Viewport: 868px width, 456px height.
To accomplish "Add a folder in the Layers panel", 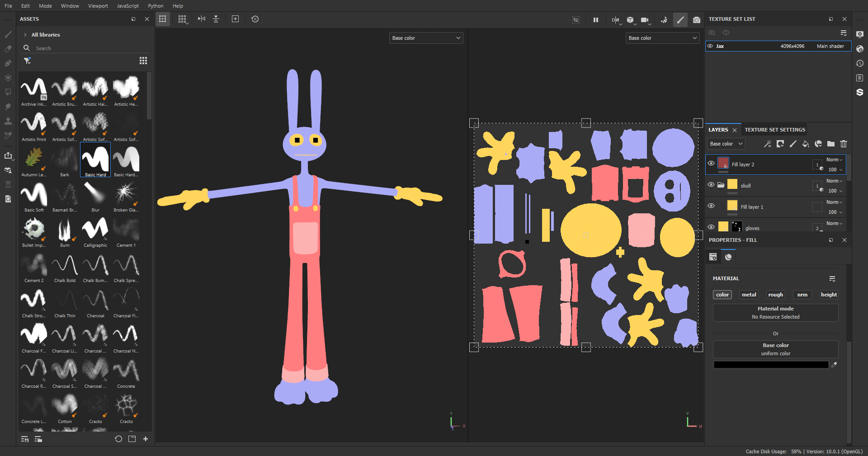I will tap(831, 144).
